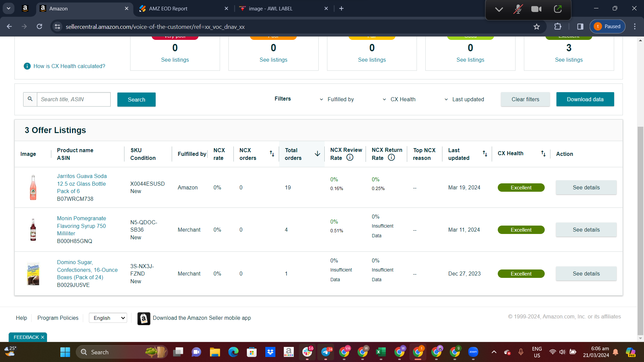Image resolution: width=644 pixels, height=362 pixels.
Task: Open the Help footer link
Action: [21, 318]
